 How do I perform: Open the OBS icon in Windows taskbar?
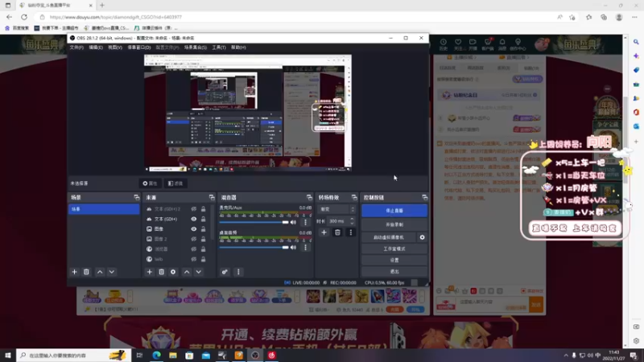point(255,355)
